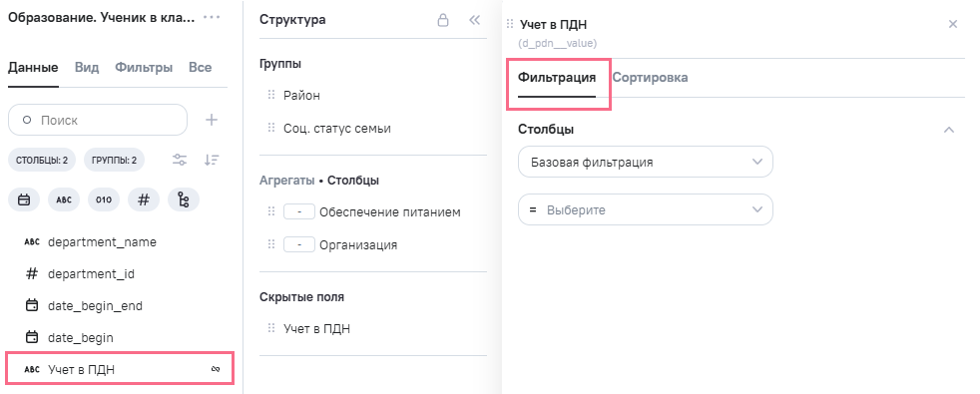Filter fields by ABC text type

[64, 200]
